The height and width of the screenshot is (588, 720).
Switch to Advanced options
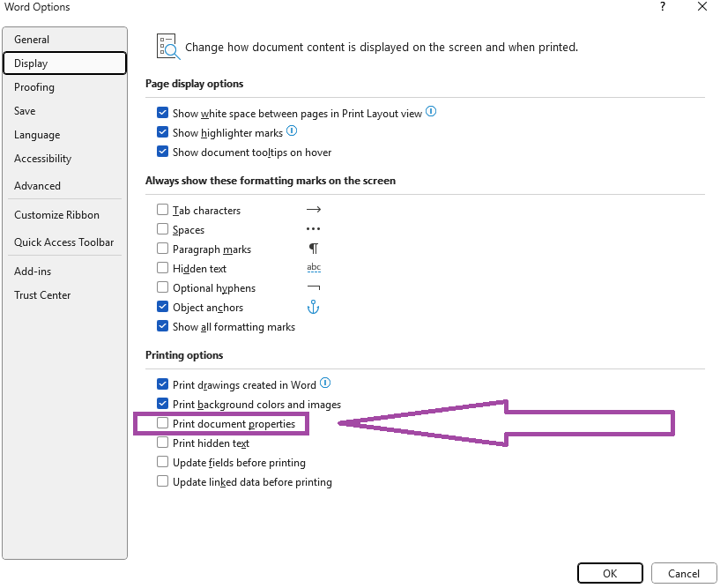[x=64, y=186]
